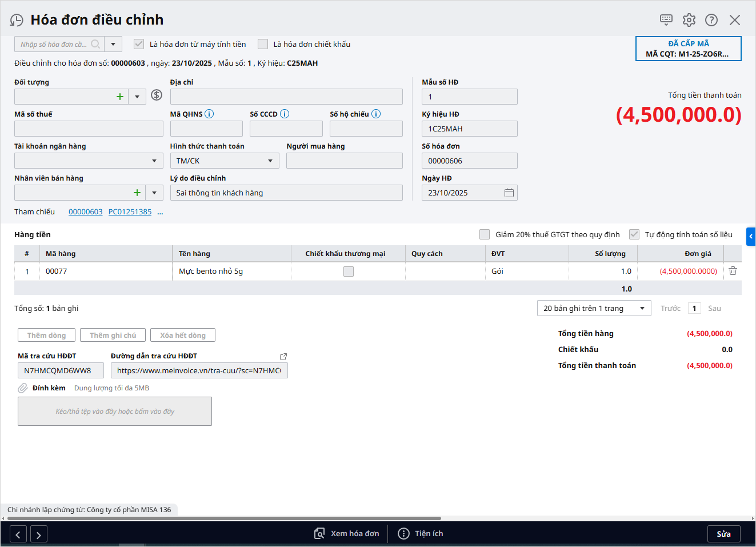Image resolution: width=756 pixels, height=547 pixels.
Task: Open the keyboard shortcuts icon
Action: point(666,20)
